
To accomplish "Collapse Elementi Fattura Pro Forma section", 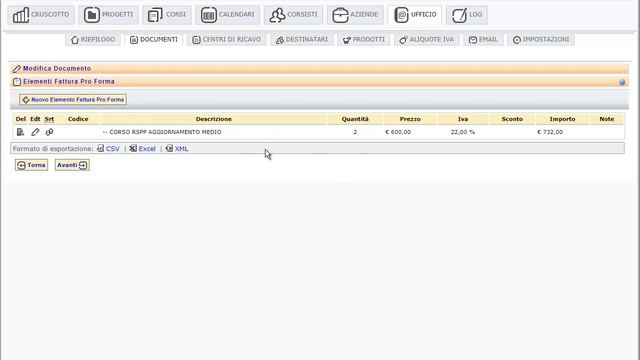I will [x=69, y=82].
